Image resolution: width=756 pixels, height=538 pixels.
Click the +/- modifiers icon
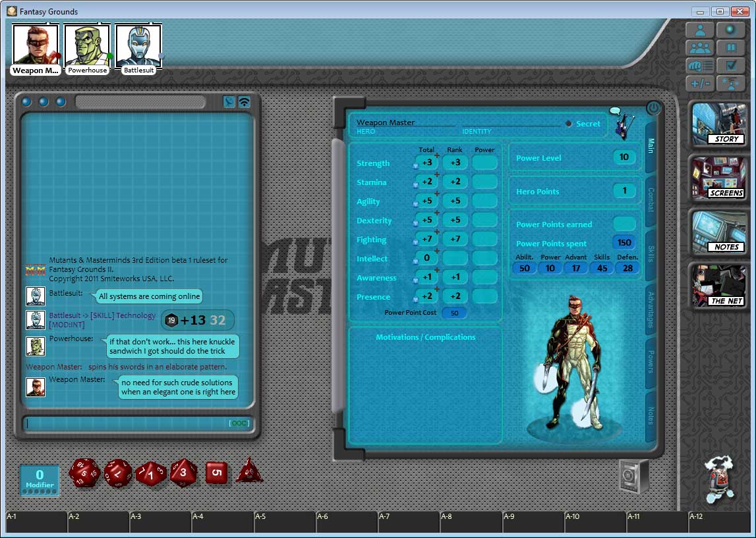pyautogui.click(x=699, y=84)
